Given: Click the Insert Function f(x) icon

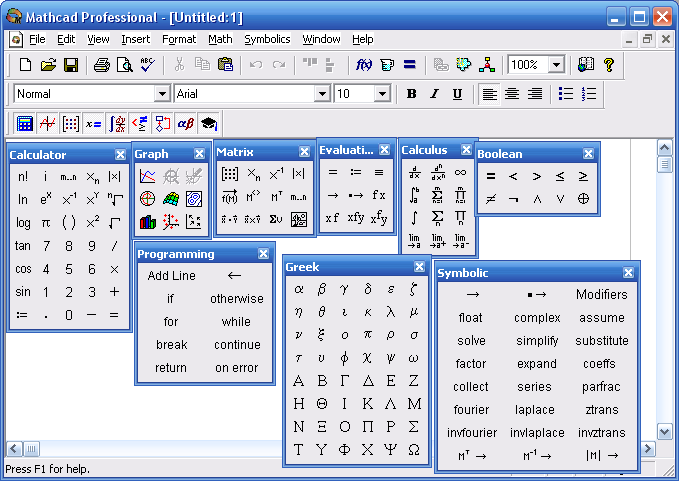Looking at the screenshot, I should coord(364,65).
